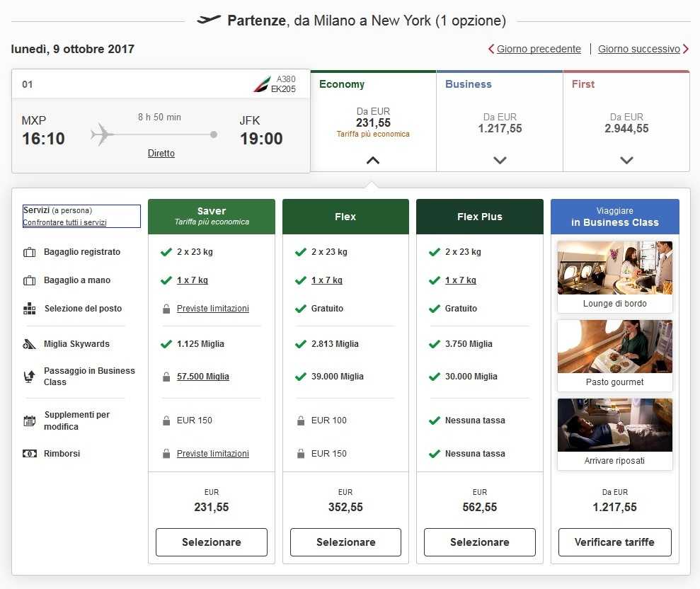The width and height of the screenshot is (700, 589).
Task: Click the lock icon beside Saver EUR 150
Action: click(166, 421)
